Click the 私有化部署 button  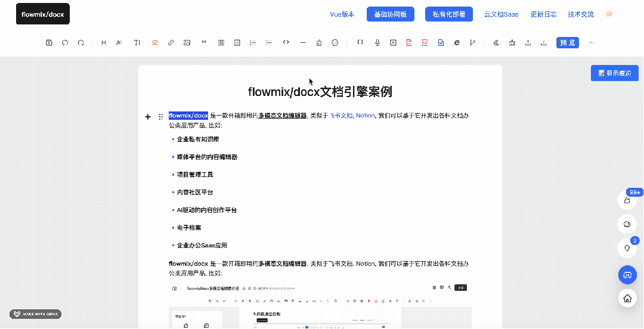pyautogui.click(x=449, y=14)
